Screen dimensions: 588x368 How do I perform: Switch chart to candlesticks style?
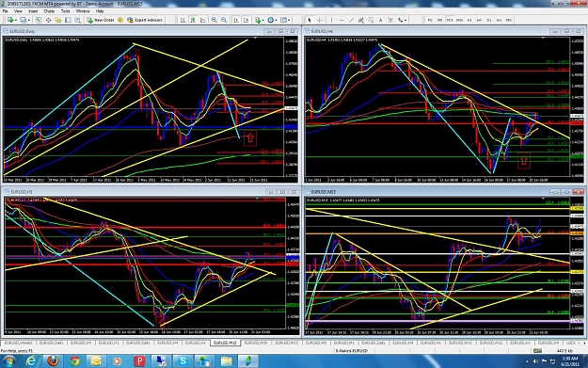(193, 20)
